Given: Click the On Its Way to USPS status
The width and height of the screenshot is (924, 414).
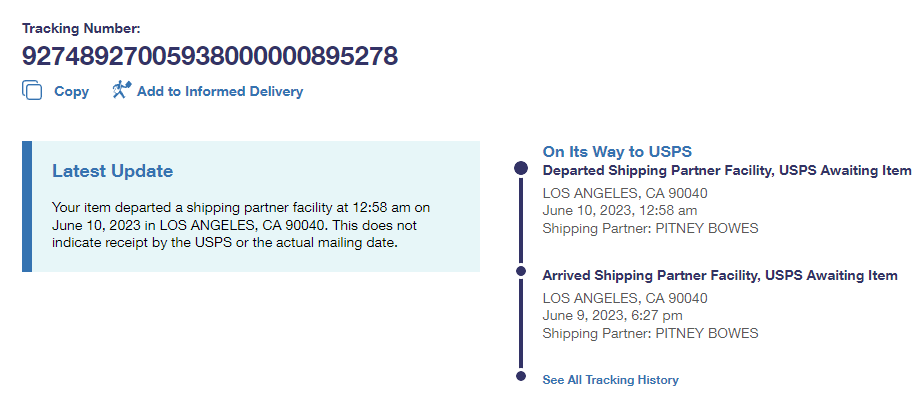Looking at the screenshot, I should [617, 151].
